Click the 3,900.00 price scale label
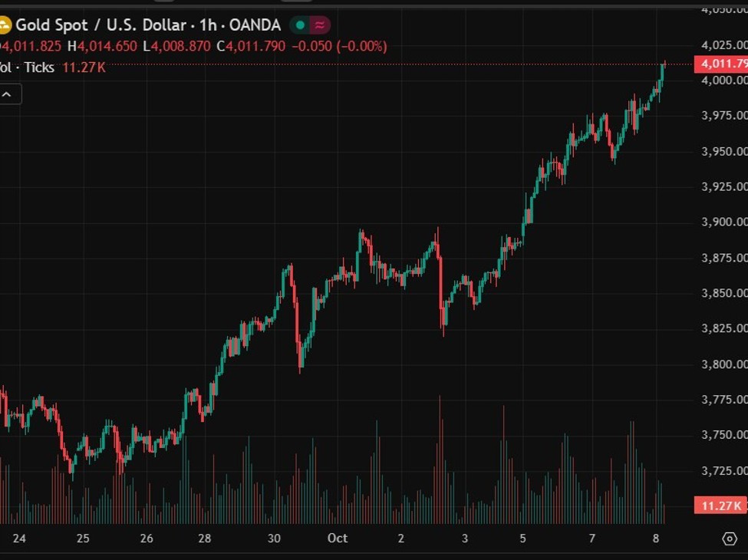 [725, 222]
